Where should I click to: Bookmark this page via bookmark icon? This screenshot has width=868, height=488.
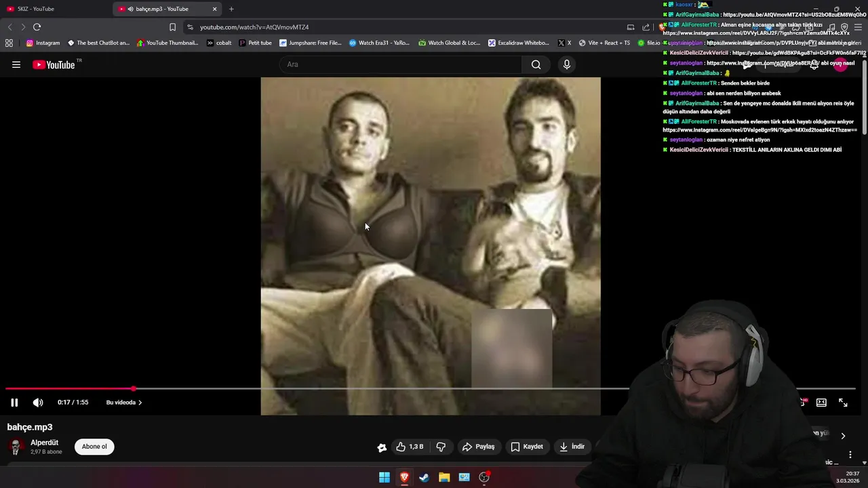[172, 27]
